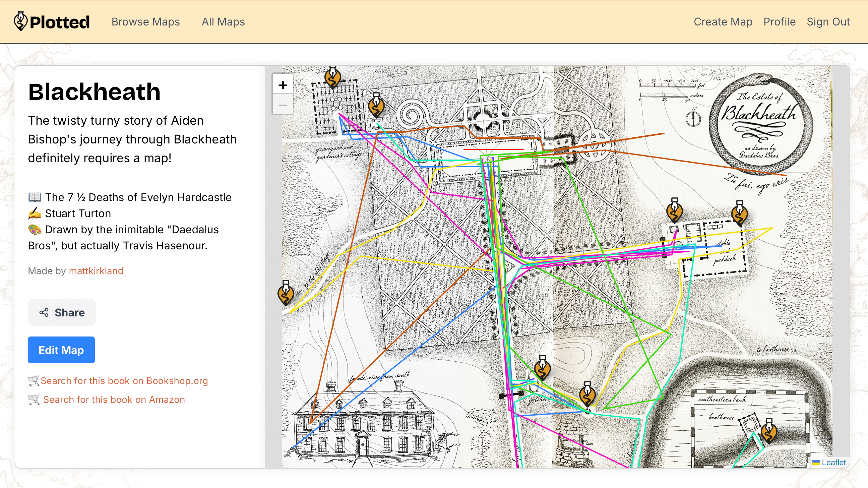Go to All Maps
868x488 pixels.
(x=223, y=21)
